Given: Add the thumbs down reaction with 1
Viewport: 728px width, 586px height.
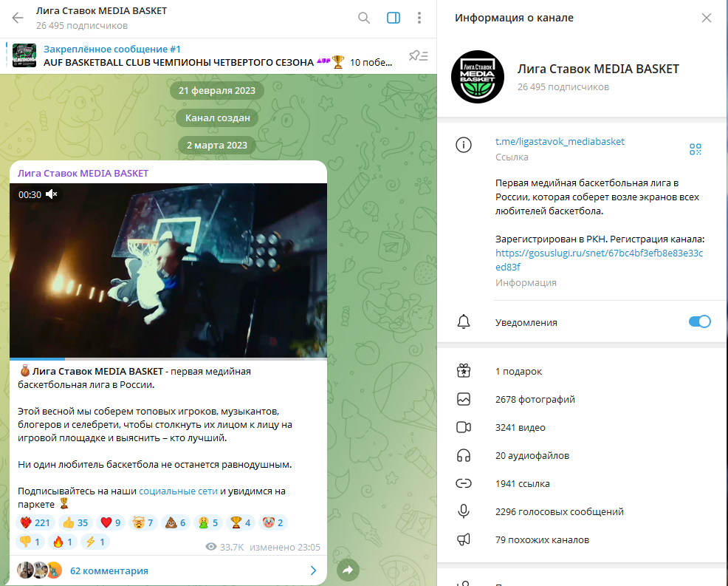Looking at the screenshot, I should [x=30, y=542].
